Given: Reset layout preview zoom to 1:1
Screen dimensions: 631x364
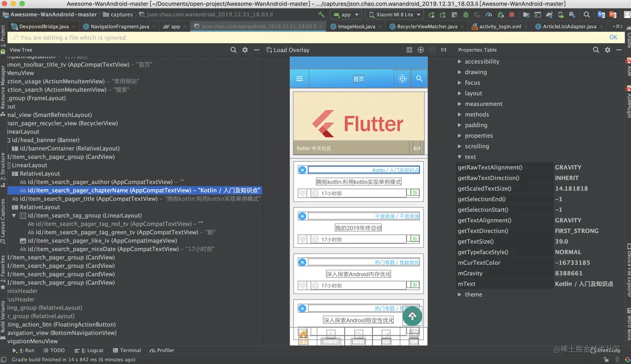Looking at the screenshot, I should point(444,50).
